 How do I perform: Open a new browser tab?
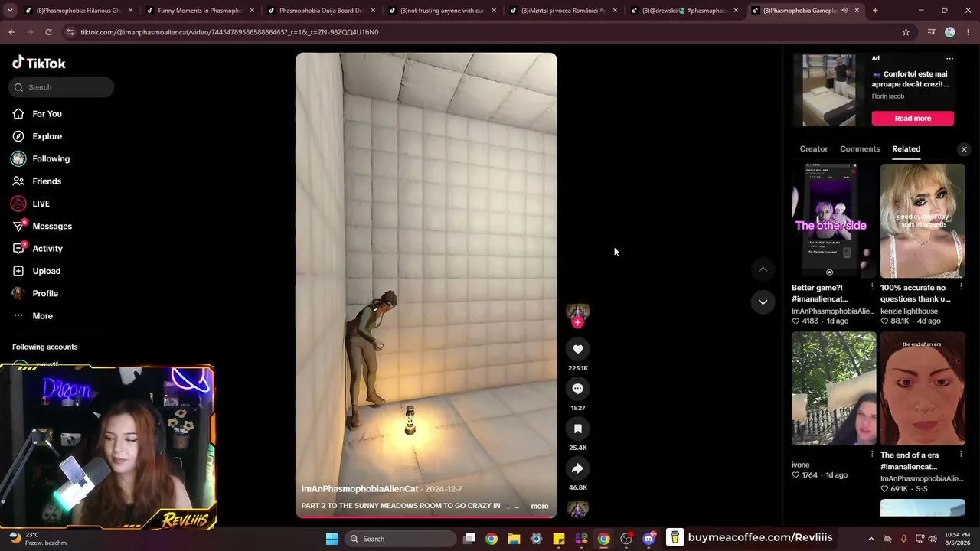875,11
